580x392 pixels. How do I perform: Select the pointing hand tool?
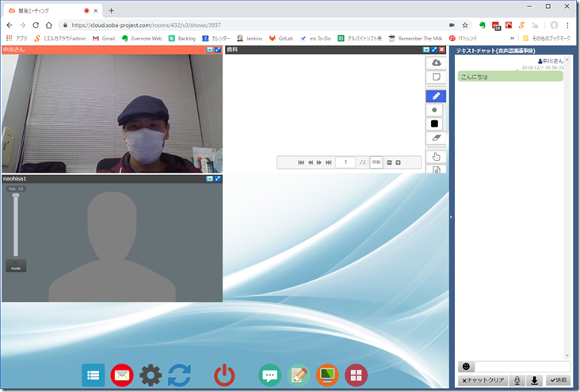click(x=436, y=157)
